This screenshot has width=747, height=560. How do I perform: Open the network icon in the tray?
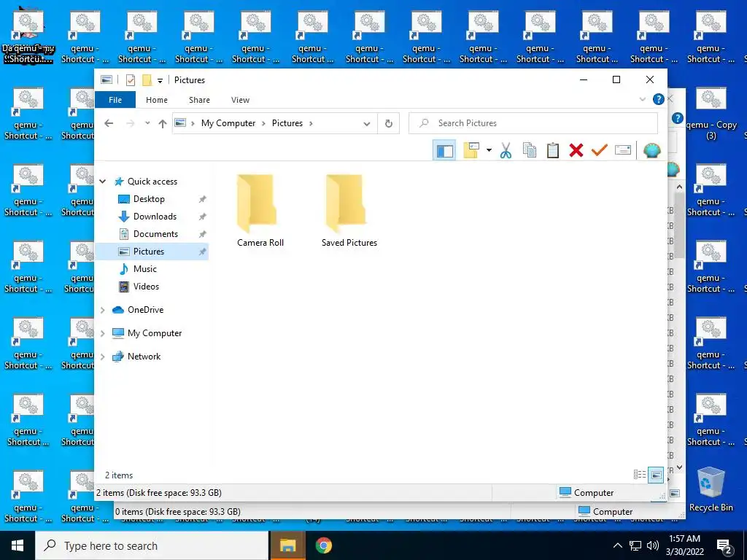635,545
